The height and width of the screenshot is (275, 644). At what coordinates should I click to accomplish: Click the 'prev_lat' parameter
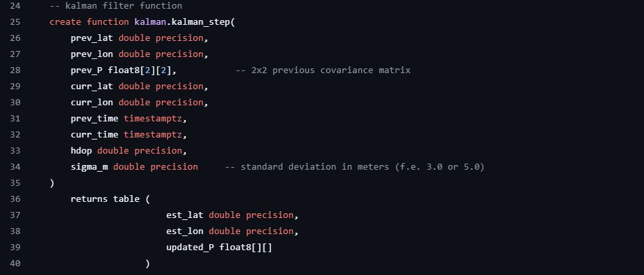point(92,38)
